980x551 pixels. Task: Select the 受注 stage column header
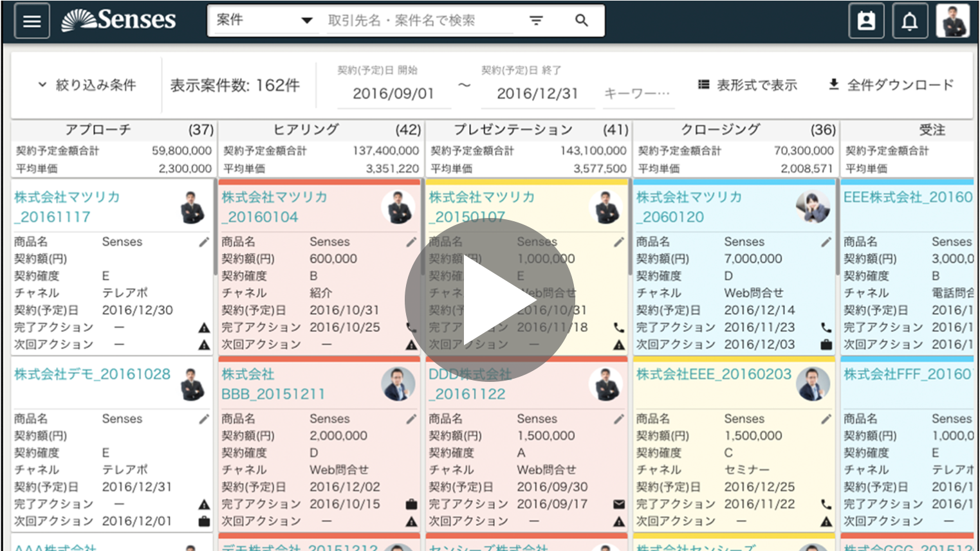(x=907, y=130)
